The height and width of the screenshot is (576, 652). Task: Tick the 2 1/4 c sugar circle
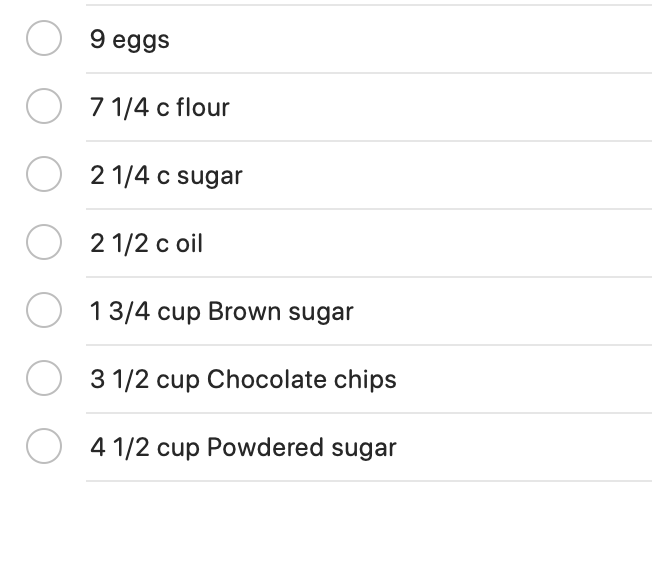[x=43, y=175]
